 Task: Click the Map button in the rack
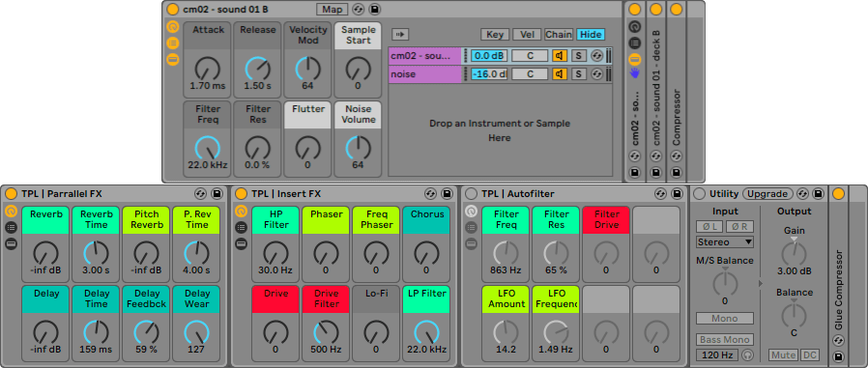click(x=333, y=9)
